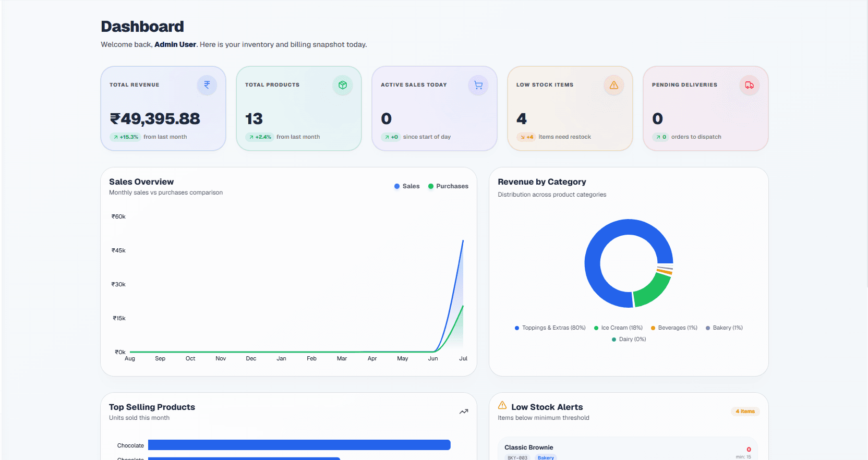Toggle the Sales series in chart legend
Image resolution: width=868 pixels, height=460 pixels.
[407, 186]
